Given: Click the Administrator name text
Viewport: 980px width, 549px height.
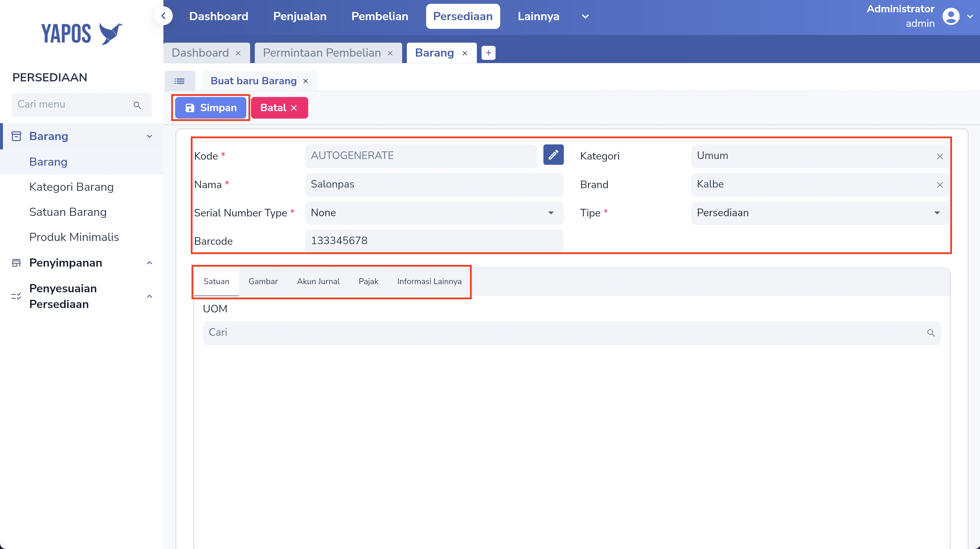Looking at the screenshot, I should pyautogui.click(x=901, y=9).
